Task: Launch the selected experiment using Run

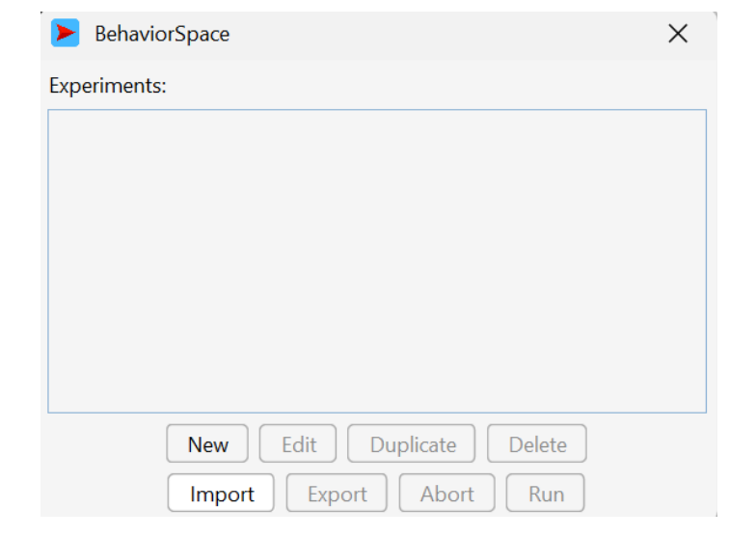Action: point(546,494)
